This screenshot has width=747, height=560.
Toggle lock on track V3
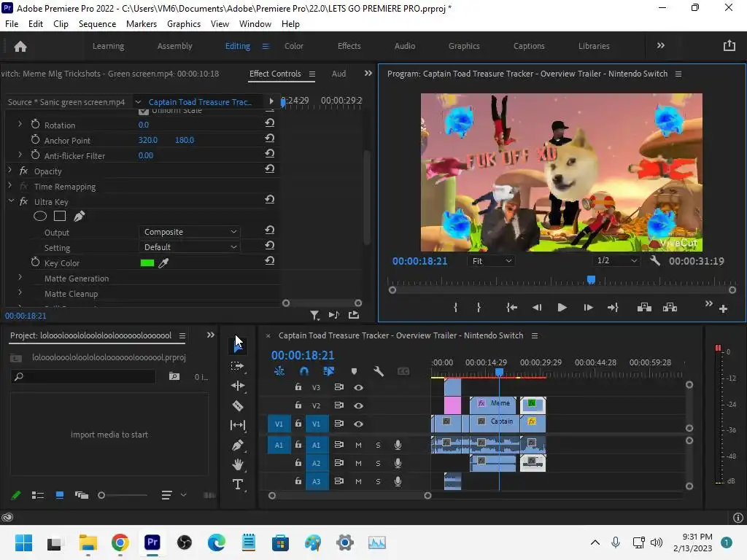click(298, 387)
